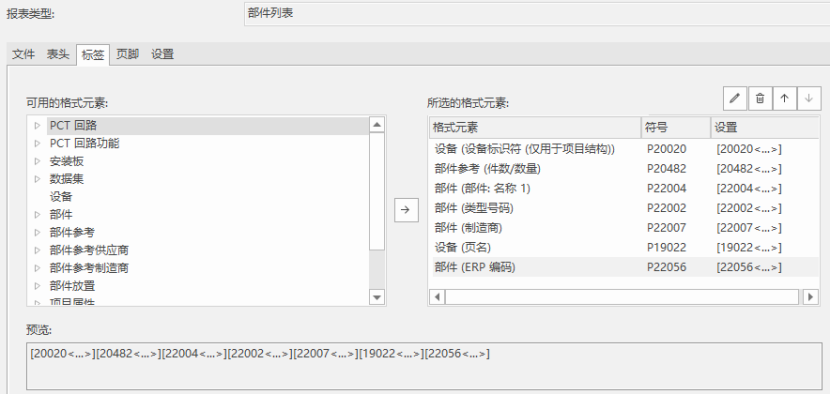The height and width of the screenshot is (395, 831).
Task: Click the 符号 column header
Action: click(x=676, y=127)
